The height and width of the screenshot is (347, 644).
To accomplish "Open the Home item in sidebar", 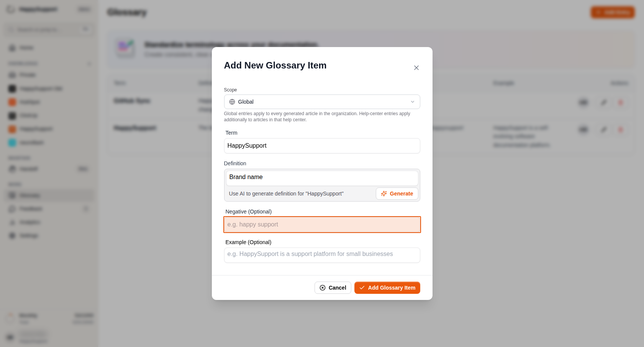I will point(49,48).
